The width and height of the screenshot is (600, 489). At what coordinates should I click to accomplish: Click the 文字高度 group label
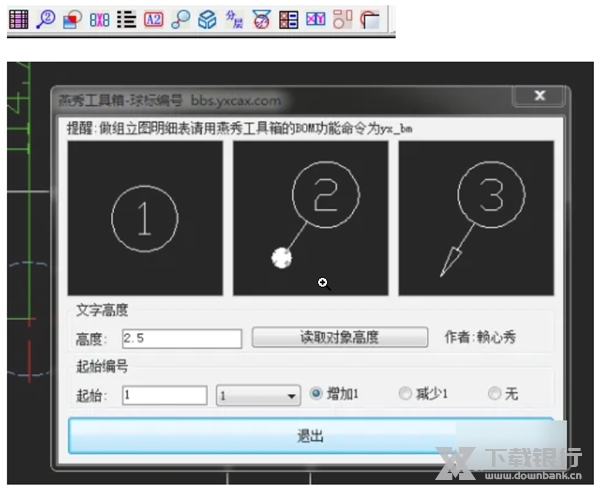(102, 310)
